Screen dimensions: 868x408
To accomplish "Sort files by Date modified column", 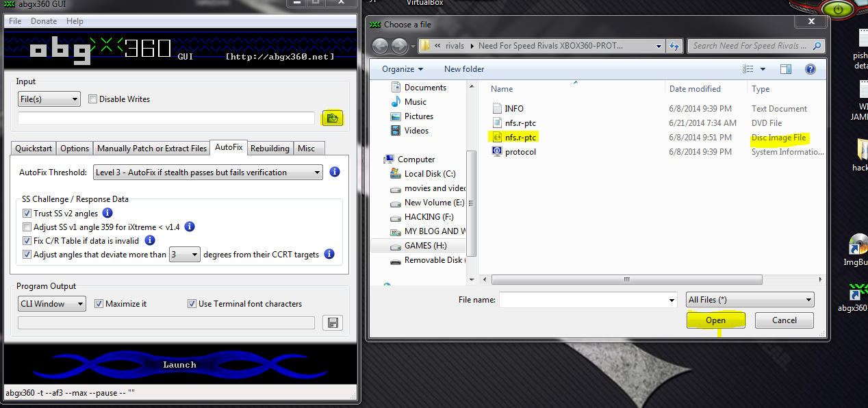I will pos(695,89).
